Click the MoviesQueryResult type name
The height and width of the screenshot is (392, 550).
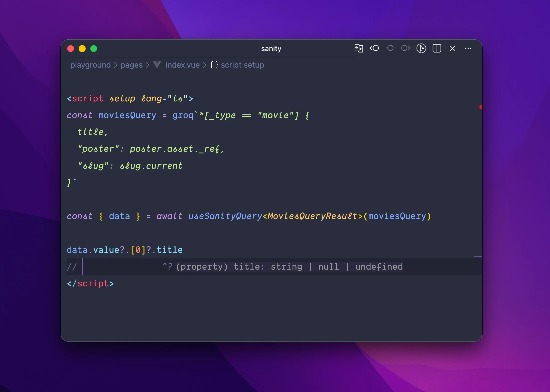point(312,216)
